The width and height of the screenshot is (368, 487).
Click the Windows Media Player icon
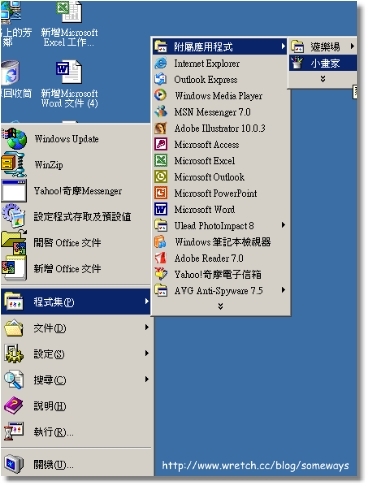click(161, 95)
